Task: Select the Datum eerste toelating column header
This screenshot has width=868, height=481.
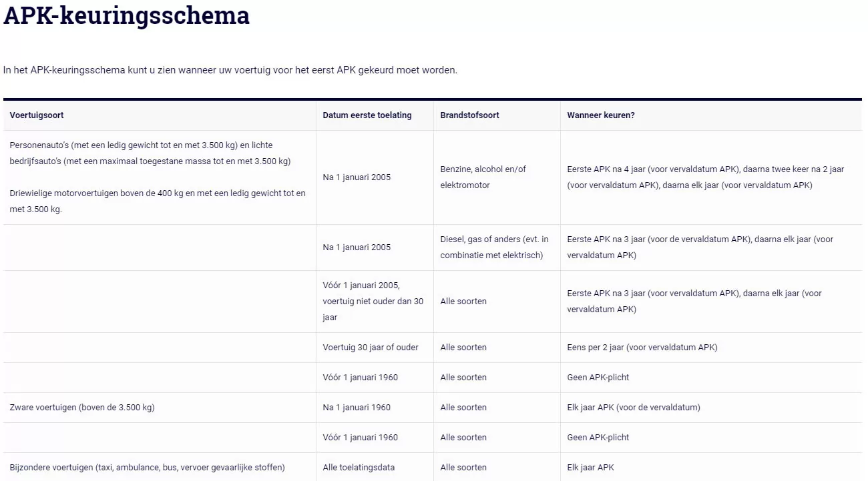Action: (367, 115)
